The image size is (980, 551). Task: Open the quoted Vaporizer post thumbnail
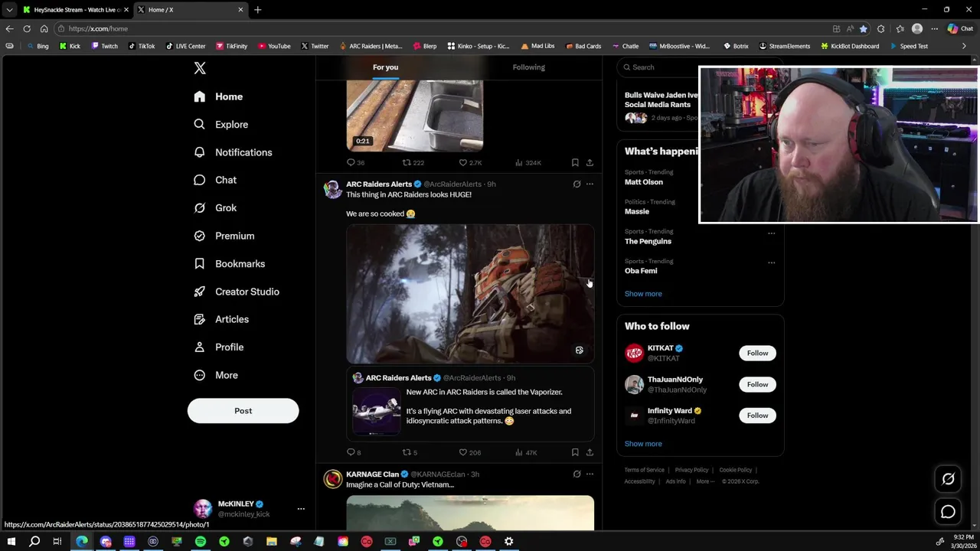(376, 411)
